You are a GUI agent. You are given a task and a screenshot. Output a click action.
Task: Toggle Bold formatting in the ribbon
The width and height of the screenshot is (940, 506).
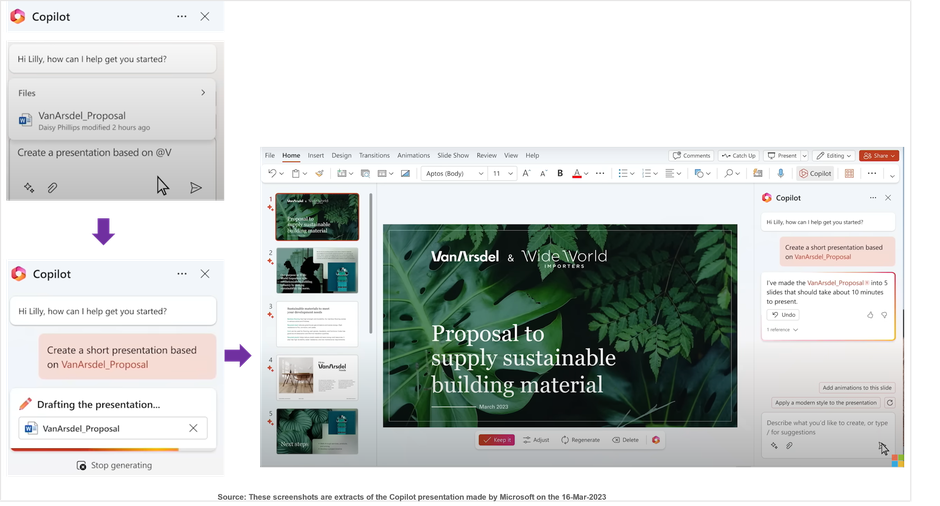[x=560, y=173]
